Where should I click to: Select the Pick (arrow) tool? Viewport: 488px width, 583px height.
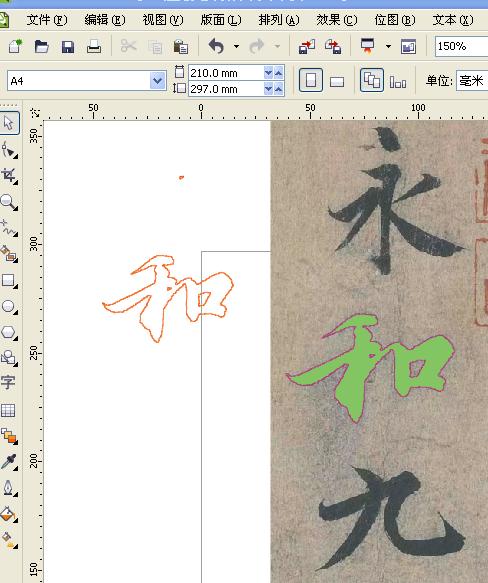pyautogui.click(x=9, y=123)
